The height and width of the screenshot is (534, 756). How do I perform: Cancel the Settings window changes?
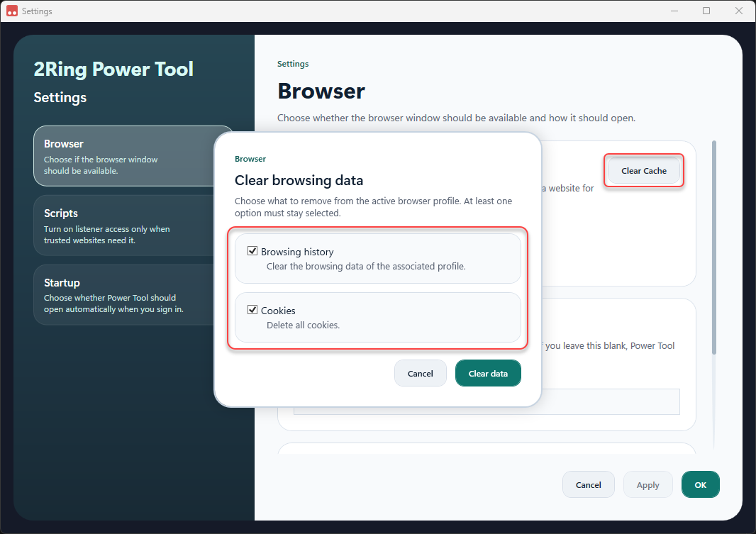588,485
